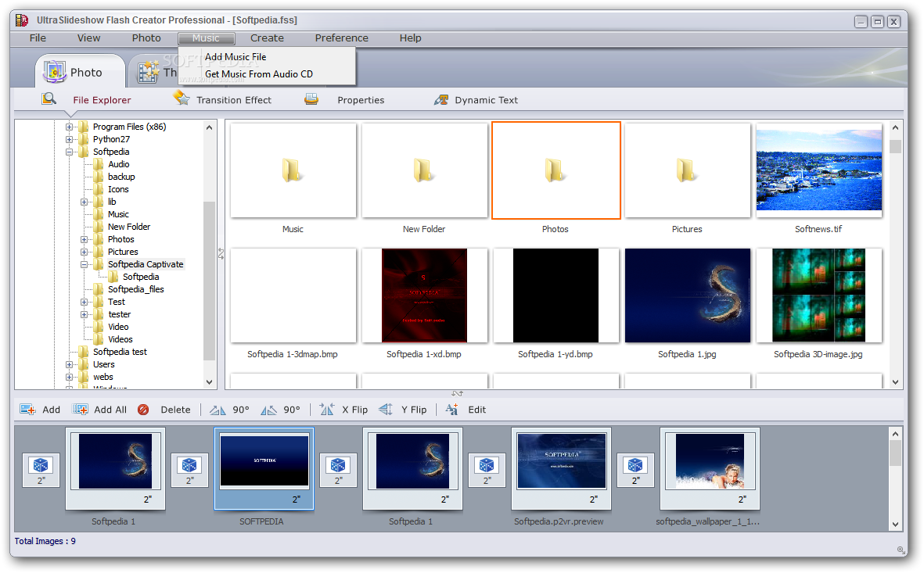Viewport: 924px width, 573px height.
Task: Click the Add All button label
Action: (110, 410)
